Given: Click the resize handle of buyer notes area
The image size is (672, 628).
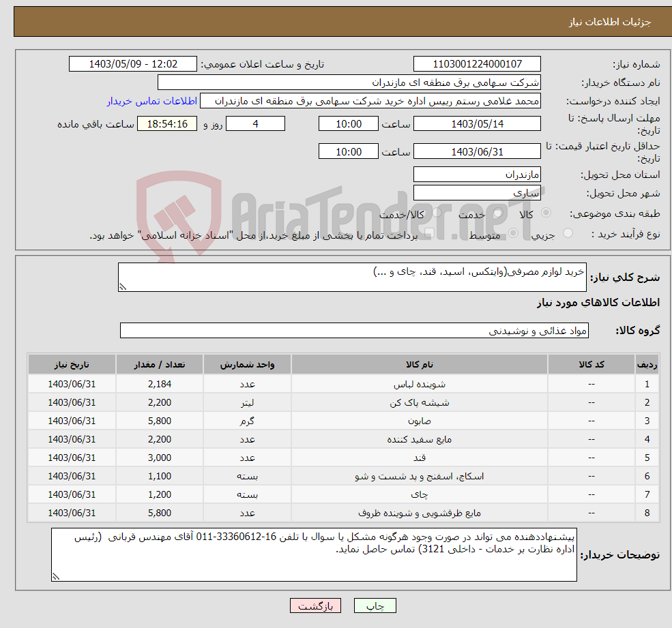Looking at the screenshot, I should [x=56, y=577].
